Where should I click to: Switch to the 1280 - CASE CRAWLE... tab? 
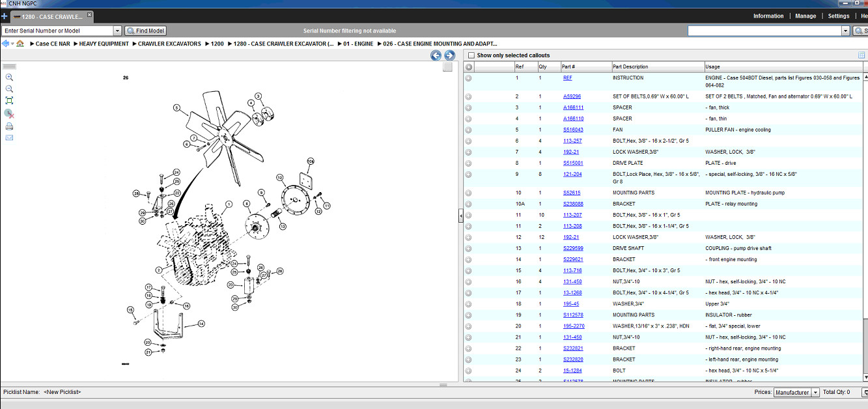coord(52,16)
